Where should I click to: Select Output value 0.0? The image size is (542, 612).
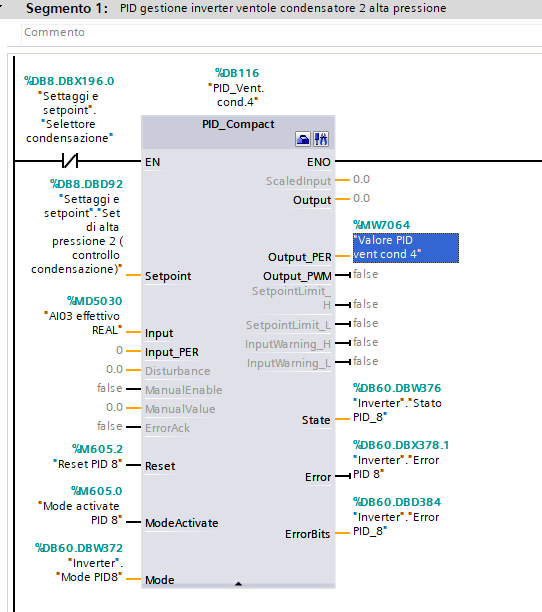pos(361,199)
